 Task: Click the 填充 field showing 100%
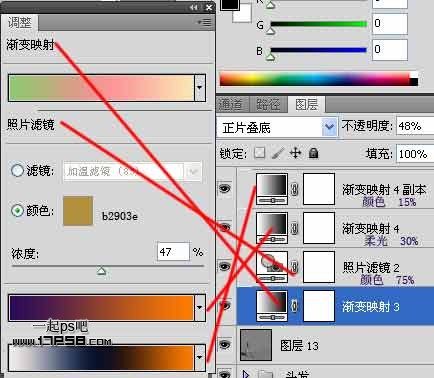click(415, 154)
